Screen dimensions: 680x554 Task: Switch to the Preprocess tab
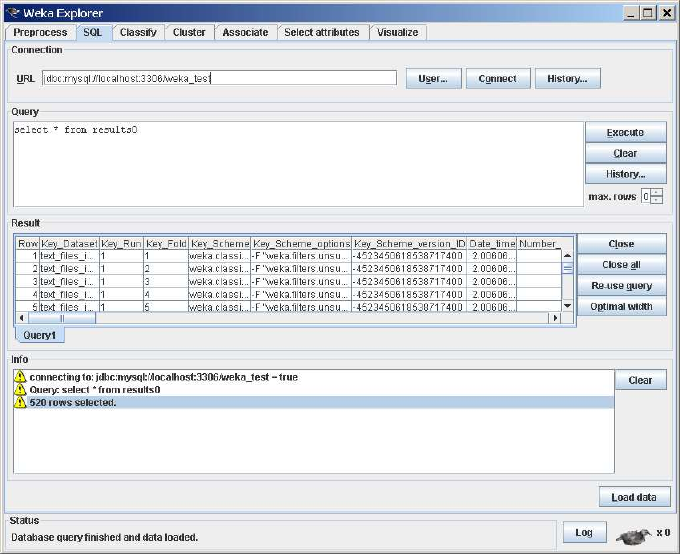[x=40, y=33]
